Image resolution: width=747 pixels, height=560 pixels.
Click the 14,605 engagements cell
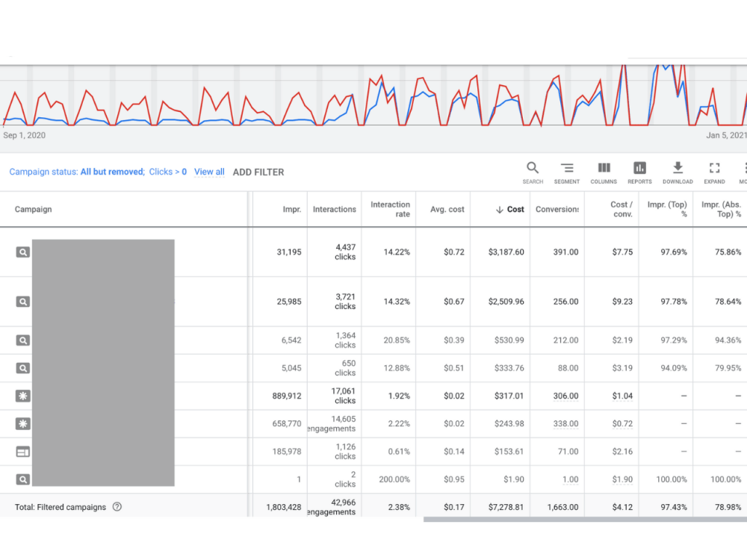coord(332,423)
